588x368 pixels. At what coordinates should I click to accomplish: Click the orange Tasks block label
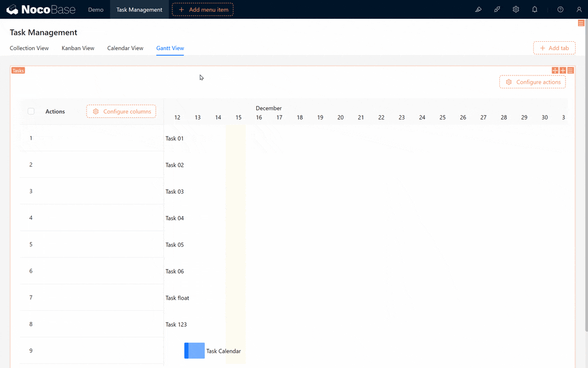[x=18, y=71]
